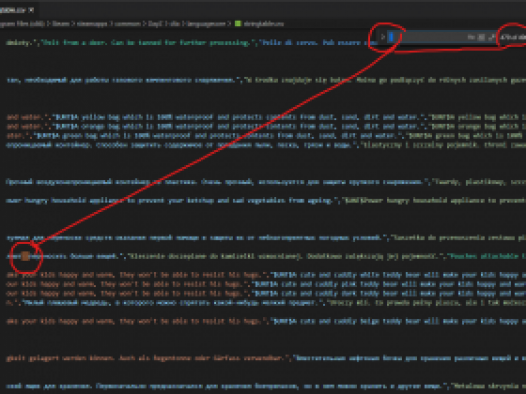Close the open editor tab
Viewport: 526px width, 394px height.
click(x=31, y=10)
